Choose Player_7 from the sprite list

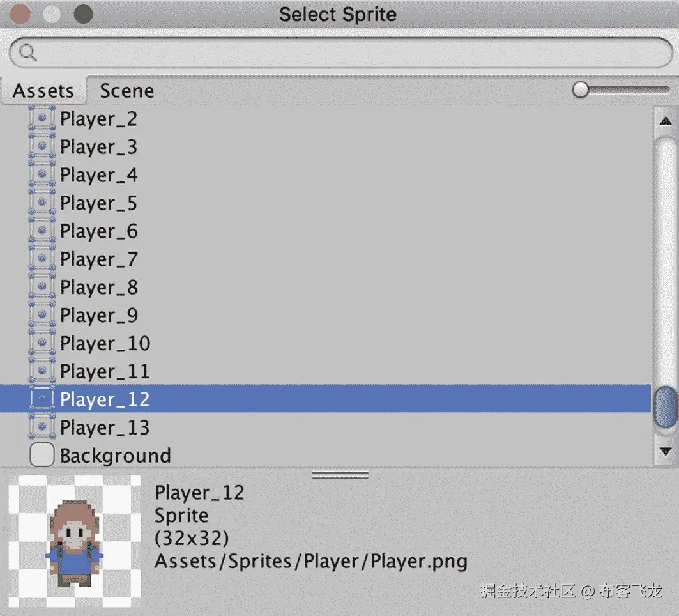click(326, 259)
